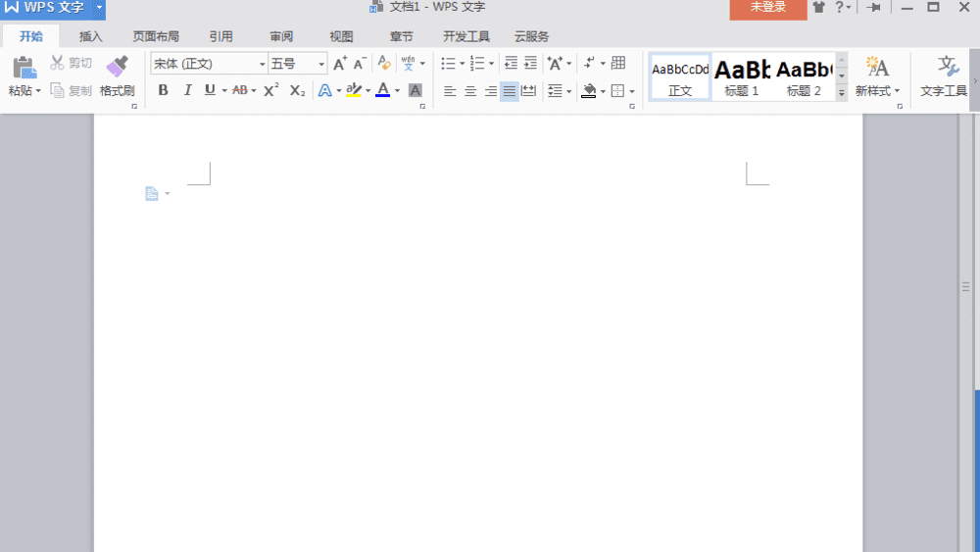
Task: Apply superscript with the X² icon
Action: pos(270,90)
